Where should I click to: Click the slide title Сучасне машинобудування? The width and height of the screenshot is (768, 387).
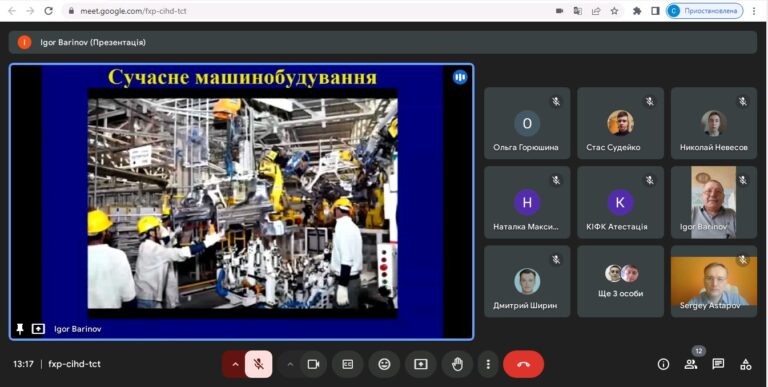tap(242, 77)
